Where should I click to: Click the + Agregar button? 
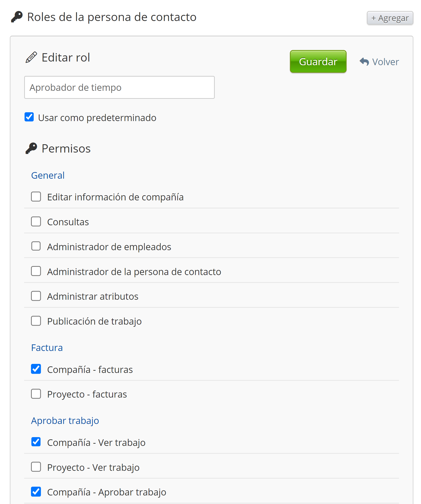click(390, 18)
